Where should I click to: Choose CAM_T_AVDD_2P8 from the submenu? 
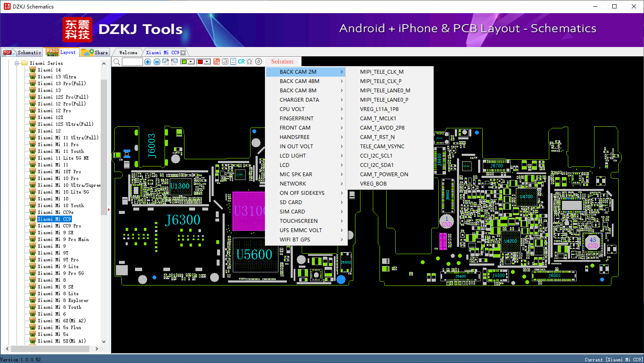coord(390,128)
